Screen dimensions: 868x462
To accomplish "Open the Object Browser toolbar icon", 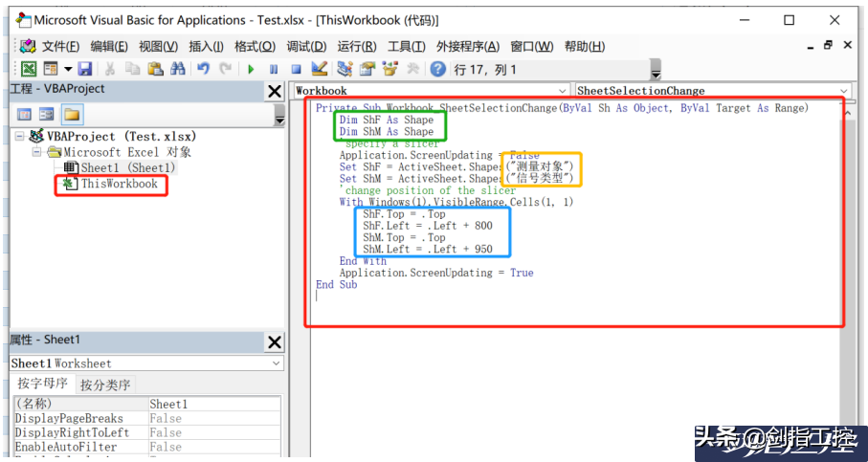I will click(x=390, y=69).
